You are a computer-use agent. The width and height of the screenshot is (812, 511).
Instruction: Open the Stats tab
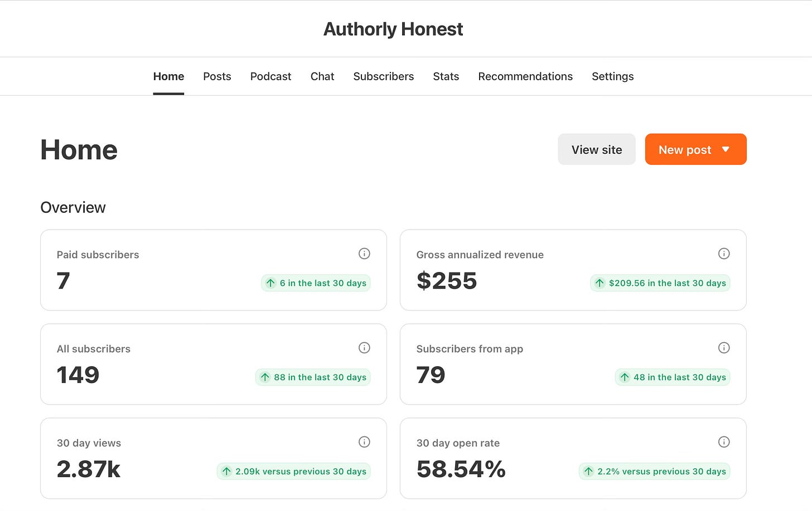[x=446, y=76]
